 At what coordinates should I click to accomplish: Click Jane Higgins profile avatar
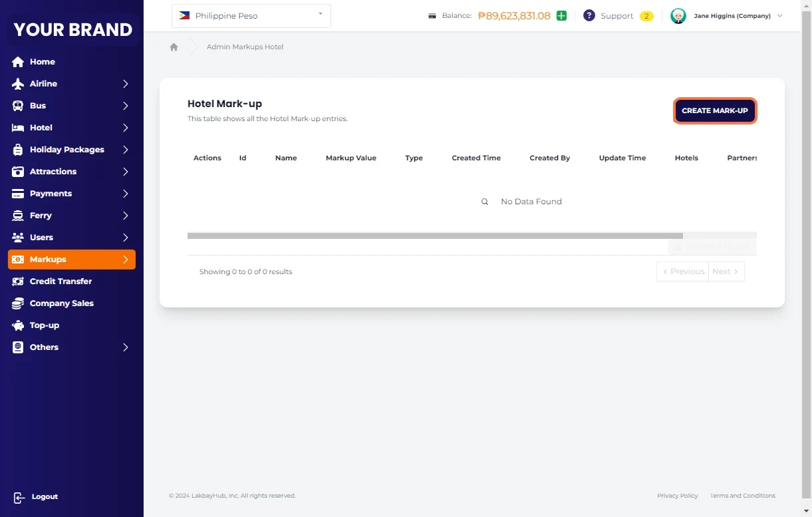tap(678, 16)
